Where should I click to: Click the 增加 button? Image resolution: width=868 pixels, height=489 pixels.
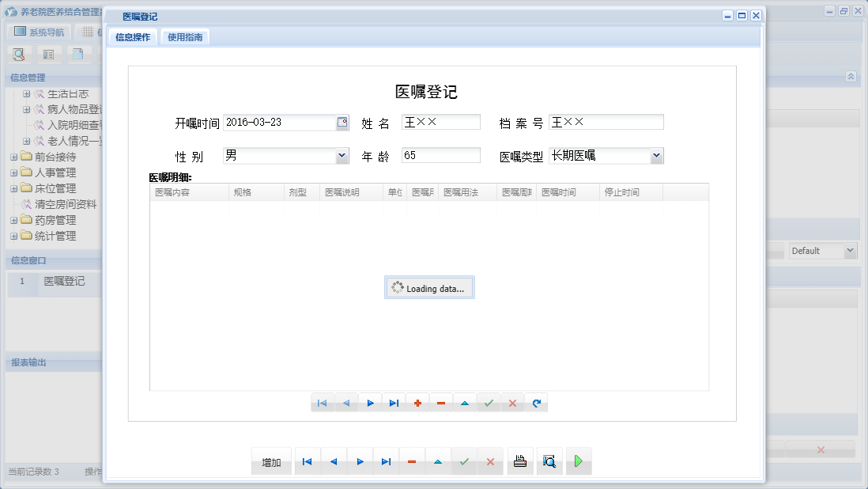271,462
